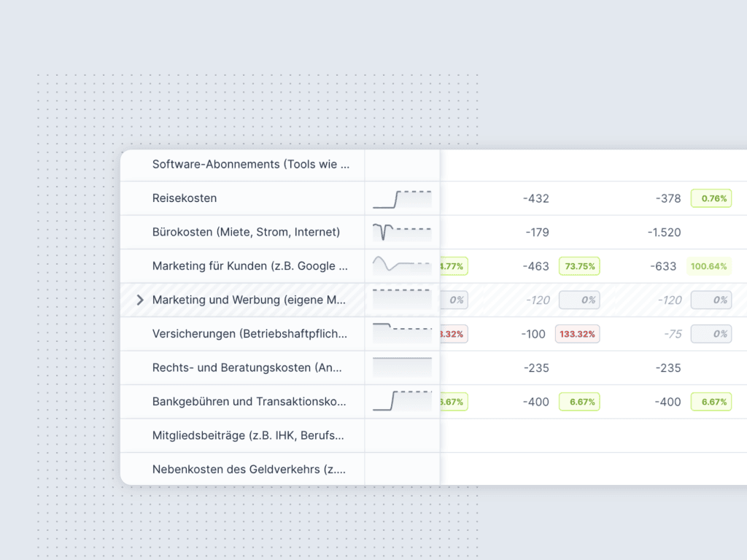
Task: Click the red 133.32% badge beside -100
Action: click(578, 334)
